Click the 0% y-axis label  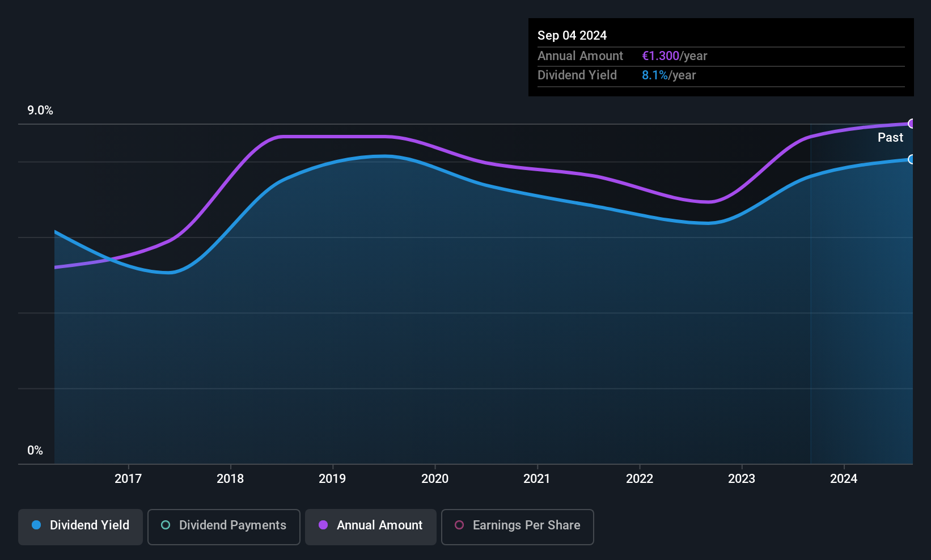[x=35, y=451]
